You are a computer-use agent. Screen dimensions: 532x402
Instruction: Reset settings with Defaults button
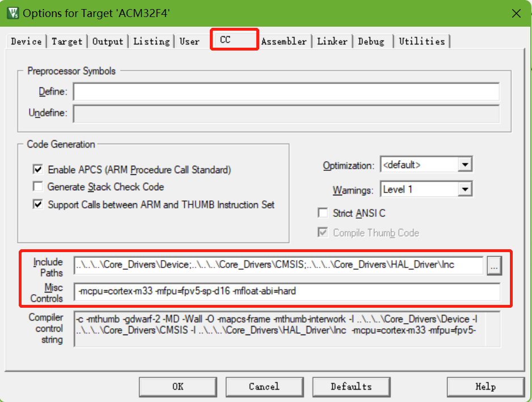(351, 387)
